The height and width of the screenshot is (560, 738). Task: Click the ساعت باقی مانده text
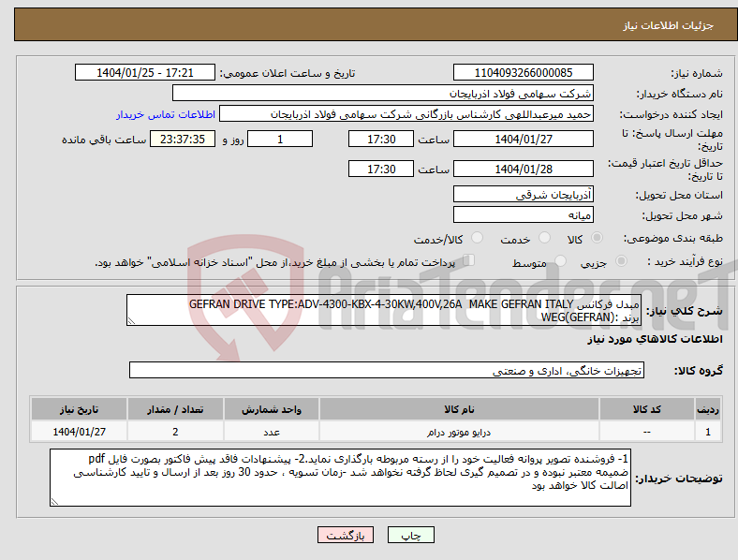[104, 140]
